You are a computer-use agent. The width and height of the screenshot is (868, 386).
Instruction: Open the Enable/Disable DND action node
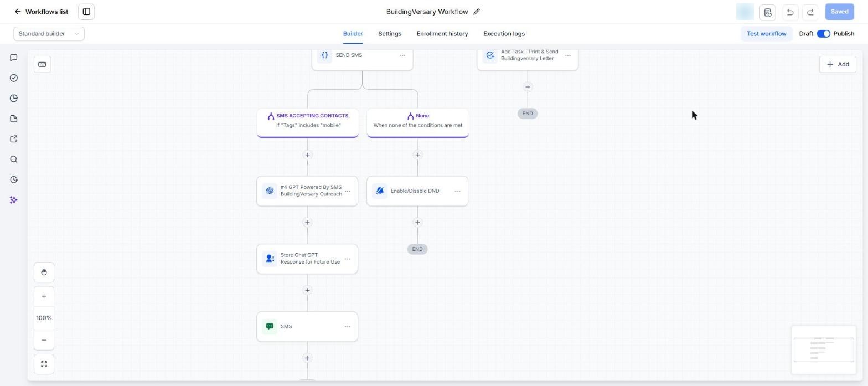pos(417,191)
